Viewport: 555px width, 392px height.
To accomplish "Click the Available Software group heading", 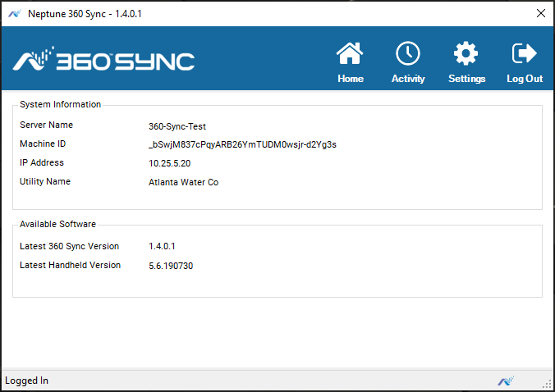I will [x=57, y=224].
